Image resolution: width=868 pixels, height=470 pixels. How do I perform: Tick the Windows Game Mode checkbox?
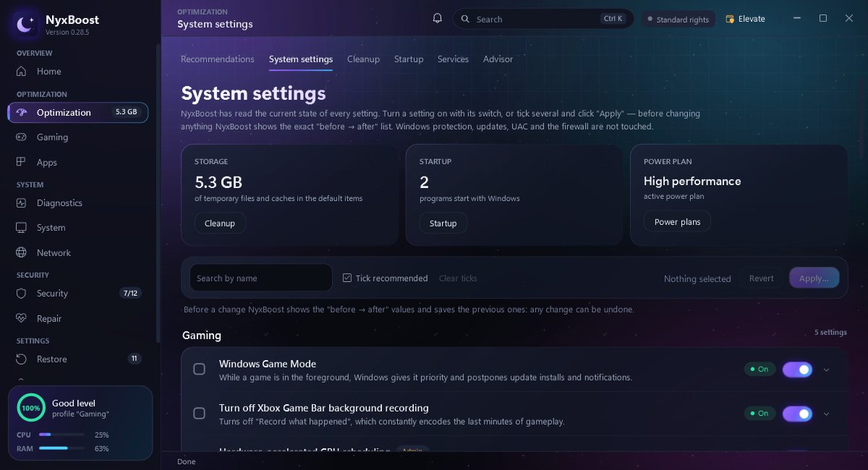pyautogui.click(x=199, y=369)
